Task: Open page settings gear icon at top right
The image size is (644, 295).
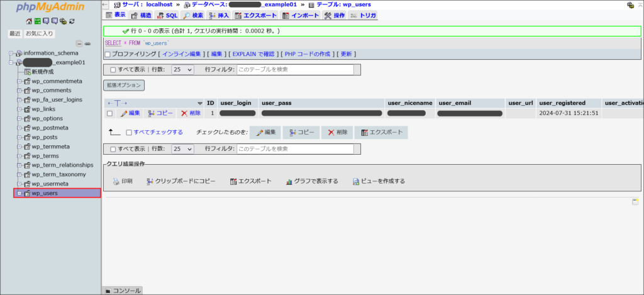Action: pos(630,5)
